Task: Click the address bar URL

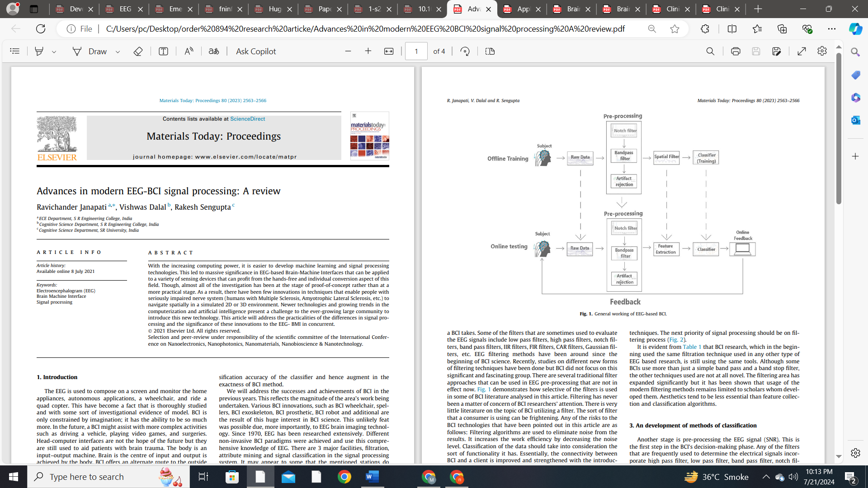Action: pos(365,29)
